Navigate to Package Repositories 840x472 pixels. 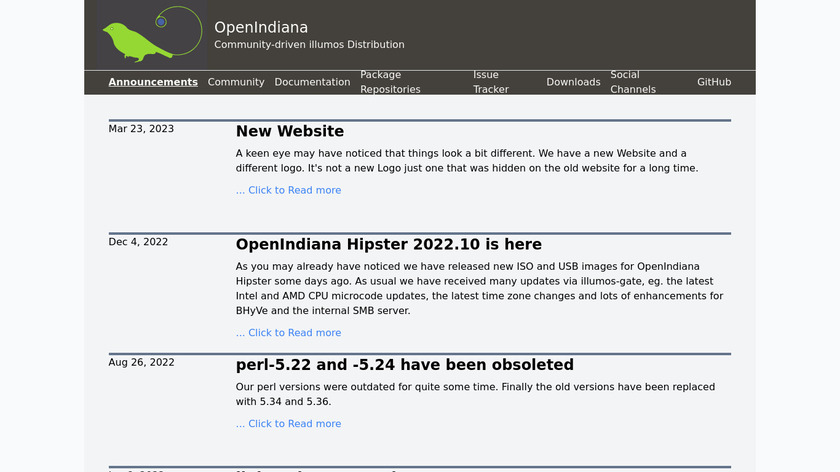pyautogui.click(x=390, y=82)
